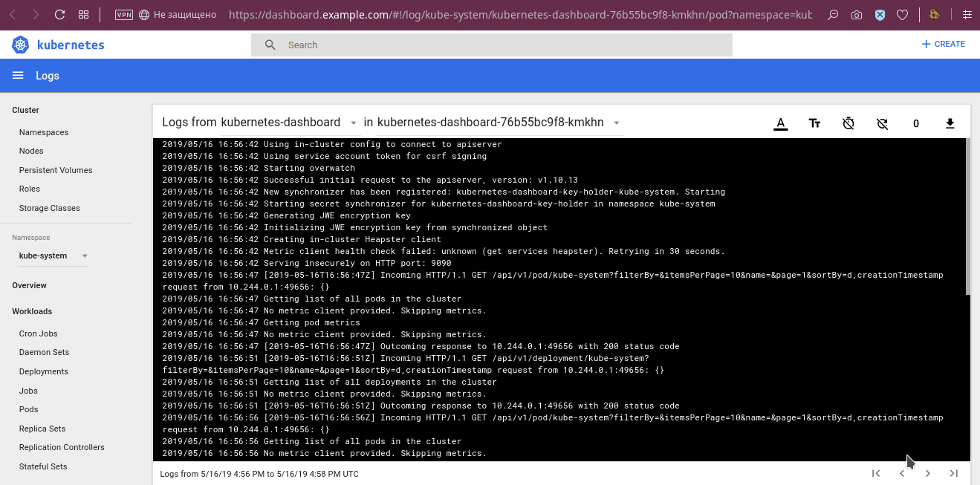Click browser forward arrow
The image size is (980, 485).
[36, 15]
